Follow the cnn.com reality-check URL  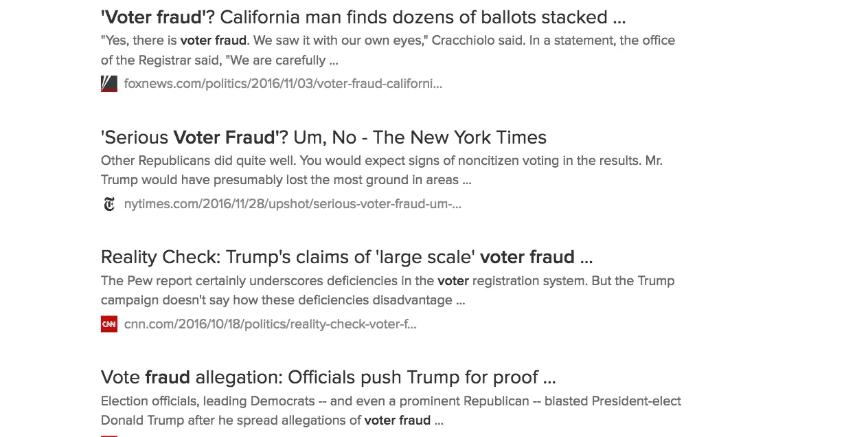pyautogui.click(x=270, y=324)
